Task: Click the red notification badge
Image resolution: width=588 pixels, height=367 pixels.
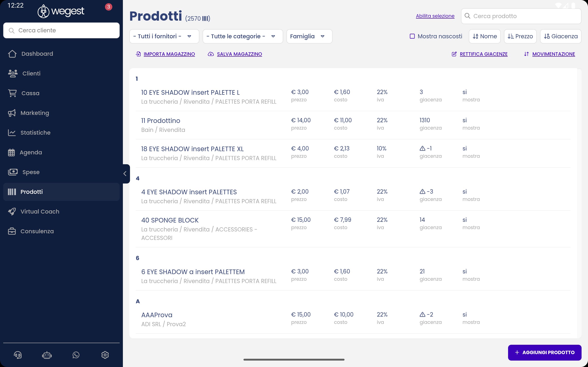Action: click(x=108, y=7)
